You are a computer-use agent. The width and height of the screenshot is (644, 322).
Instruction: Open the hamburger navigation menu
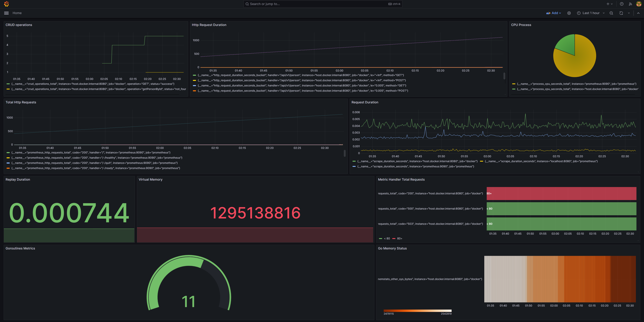tap(7, 13)
